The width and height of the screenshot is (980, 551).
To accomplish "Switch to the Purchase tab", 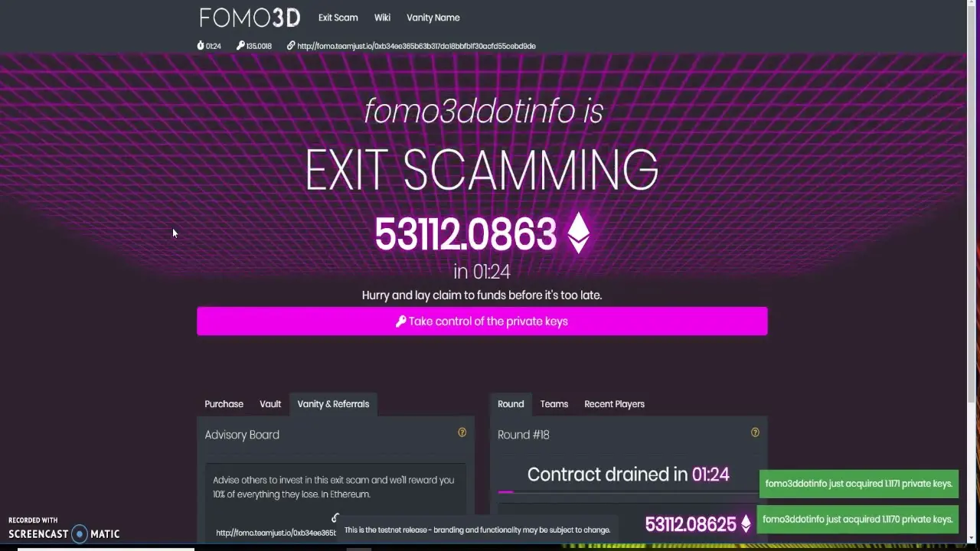I will click(x=224, y=404).
